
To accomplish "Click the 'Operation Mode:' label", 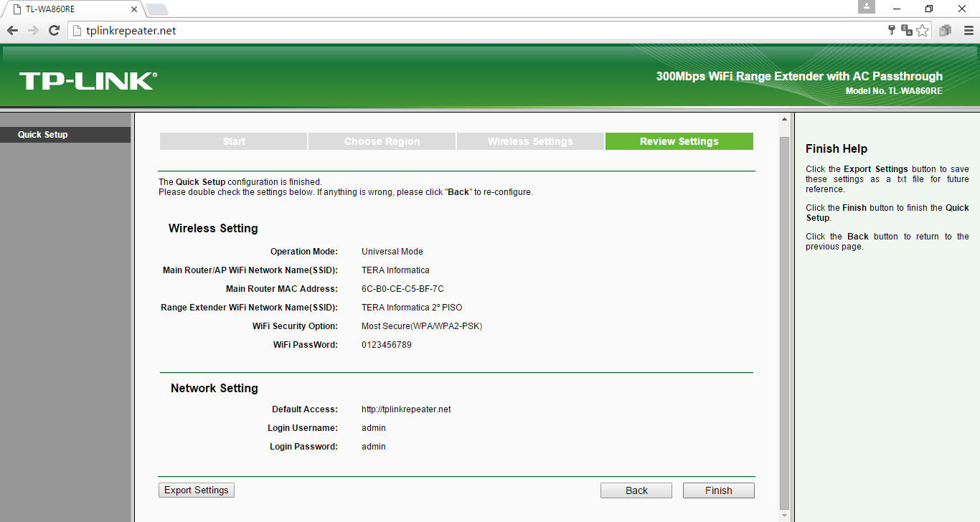I will pos(304,252).
